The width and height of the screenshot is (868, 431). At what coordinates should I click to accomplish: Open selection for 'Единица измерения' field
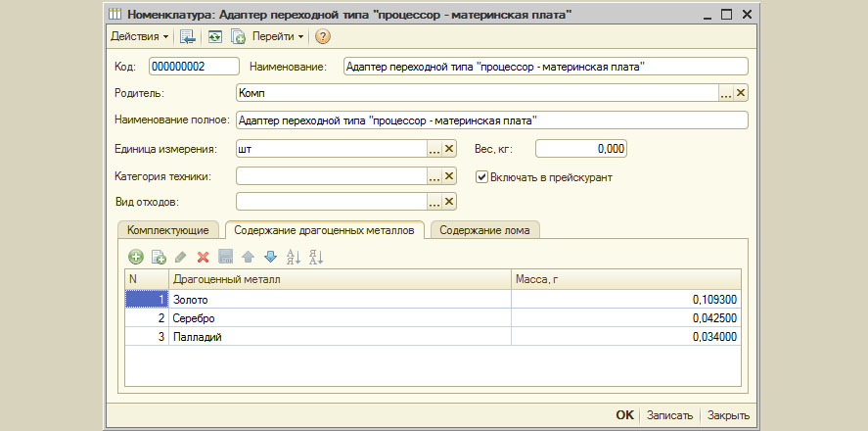click(x=434, y=149)
